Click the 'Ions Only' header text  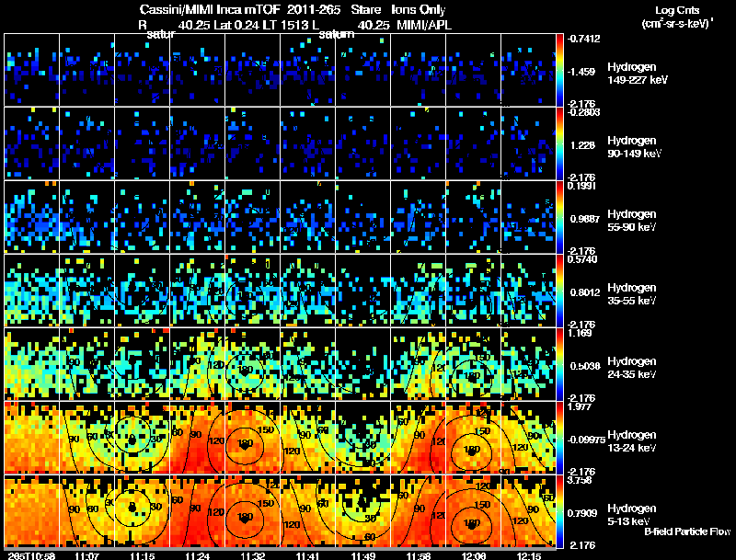coord(419,9)
